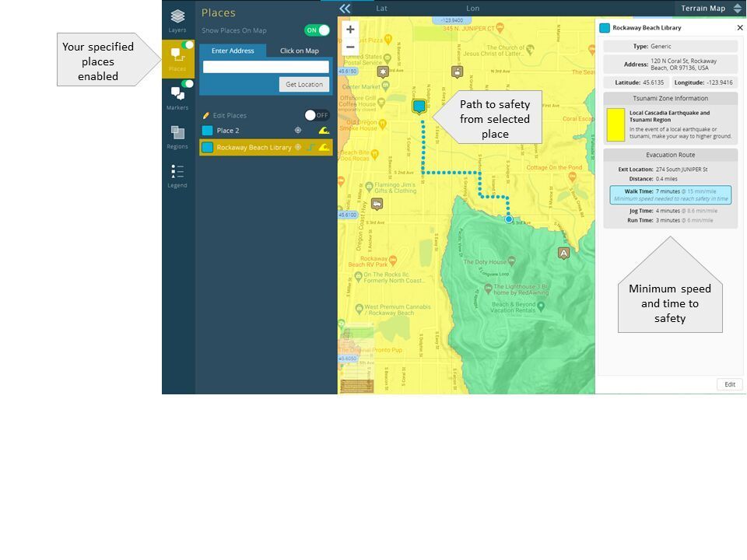This screenshot has width=747, height=560.
Task: Zoom in with the map's plus button
Action: coord(350,30)
